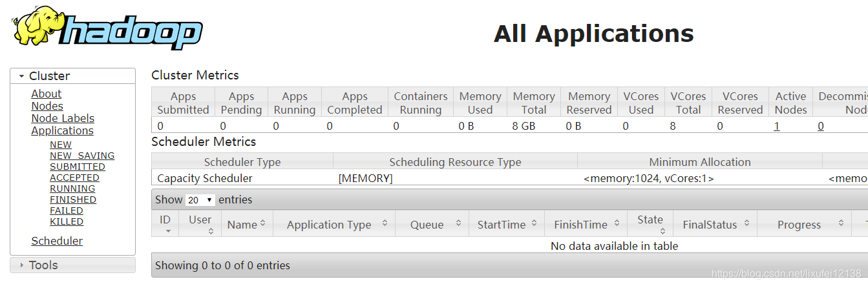Sort table by User column
Viewport: 868px width, 286px height.
pos(200,224)
